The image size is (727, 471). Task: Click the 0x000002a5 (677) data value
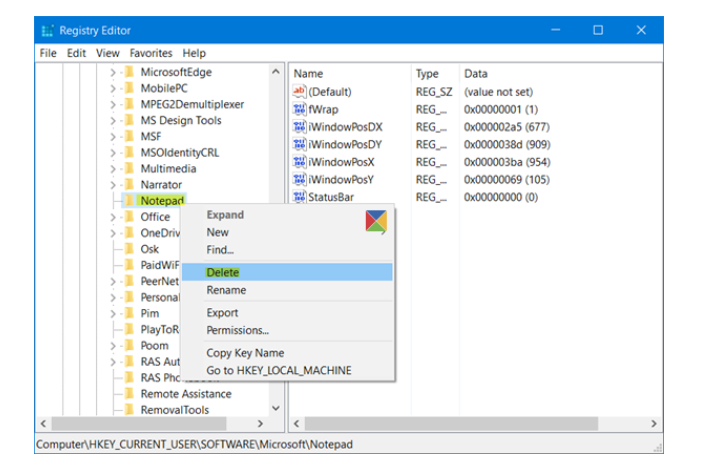click(506, 127)
